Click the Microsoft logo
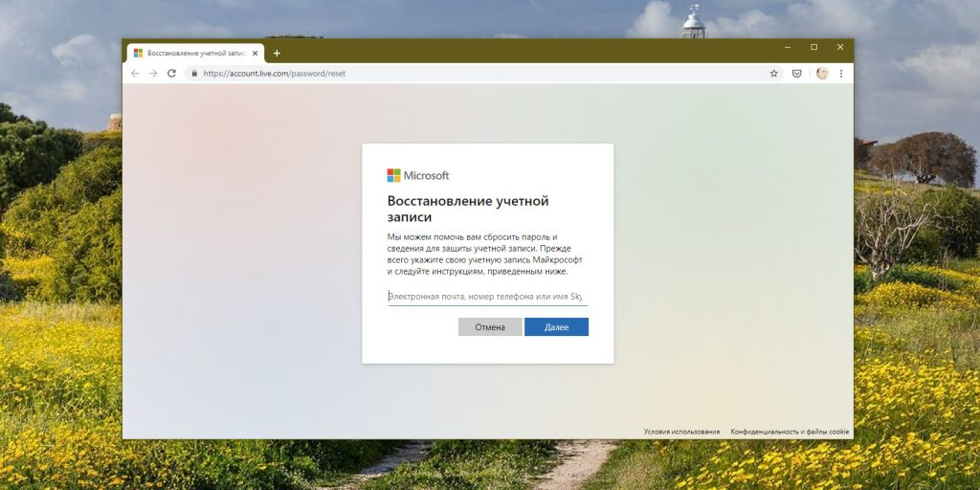980x490 pixels. (x=417, y=176)
